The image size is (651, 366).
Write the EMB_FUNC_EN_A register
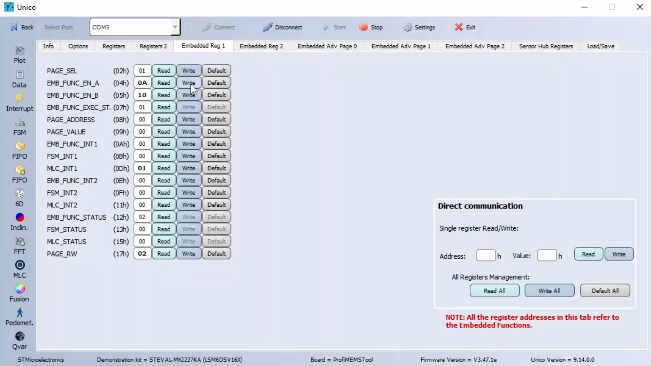188,83
